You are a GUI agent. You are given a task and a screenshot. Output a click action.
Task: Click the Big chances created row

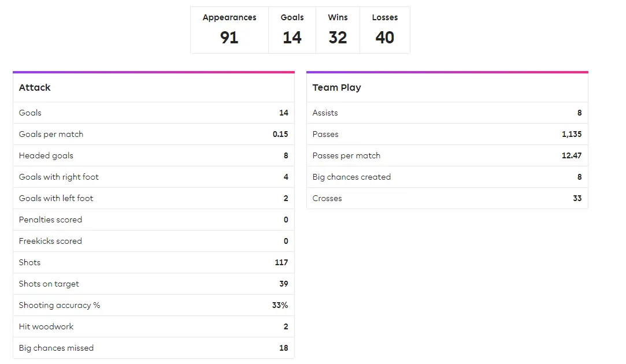447,177
